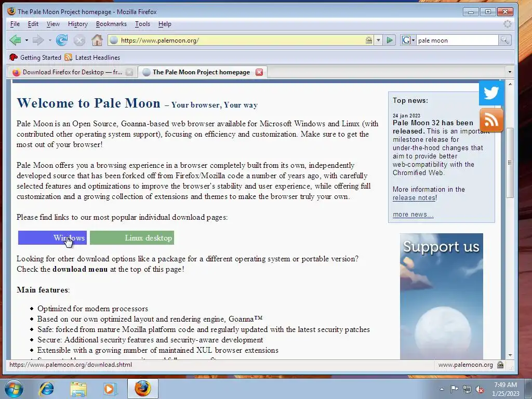Screen dimensions: 532x399
Task: Click the Top news: heading
Action: [x=410, y=100]
